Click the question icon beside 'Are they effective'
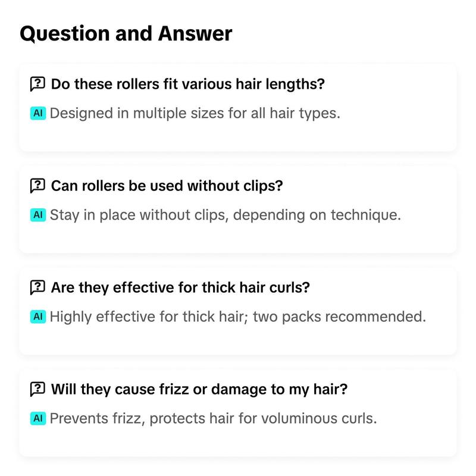 point(37,287)
